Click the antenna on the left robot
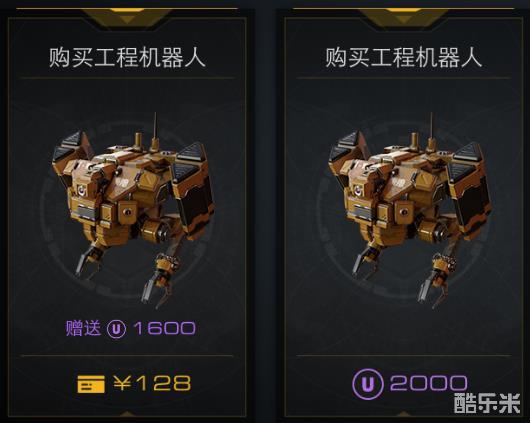The width and height of the screenshot is (530, 423). [x=155, y=130]
